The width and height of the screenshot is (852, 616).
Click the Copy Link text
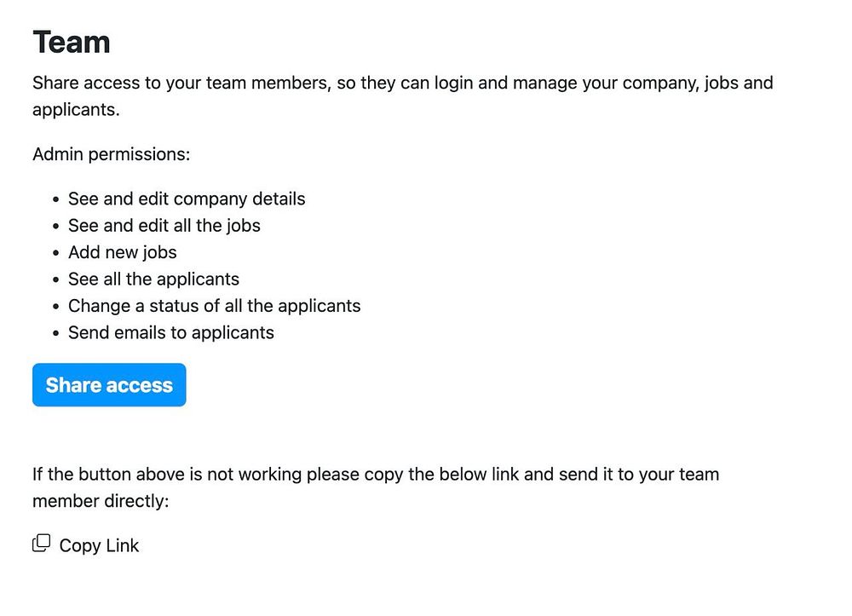point(99,546)
